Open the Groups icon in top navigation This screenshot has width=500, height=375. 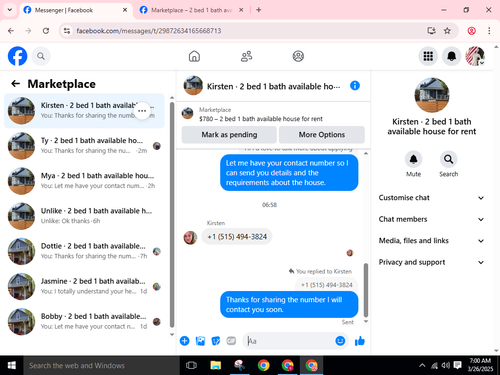click(x=298, y=56)
